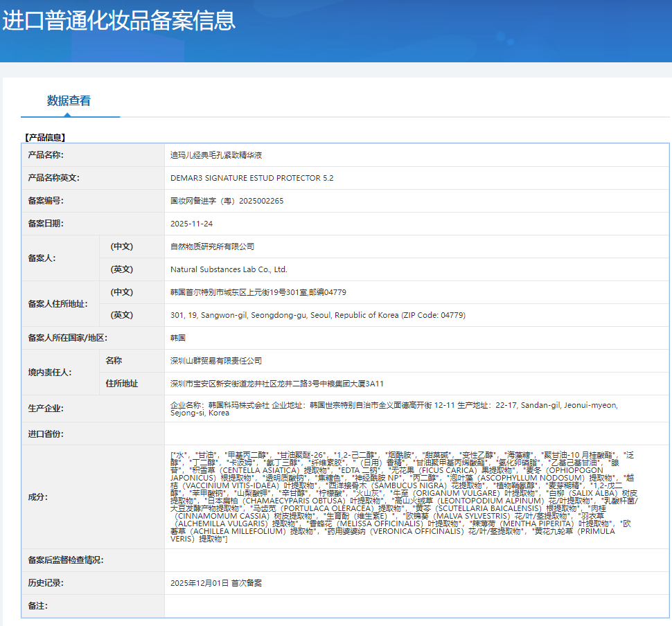This screenshot has width=672, height=626.
Task: Select Natural Substances Lab Co., Ltd. text
Action: pyautogui.click(x=229, y=269)
